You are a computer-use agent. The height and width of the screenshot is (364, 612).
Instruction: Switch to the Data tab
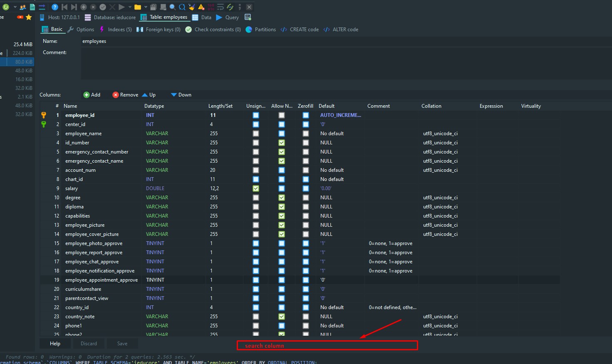(x=202, y=17)
